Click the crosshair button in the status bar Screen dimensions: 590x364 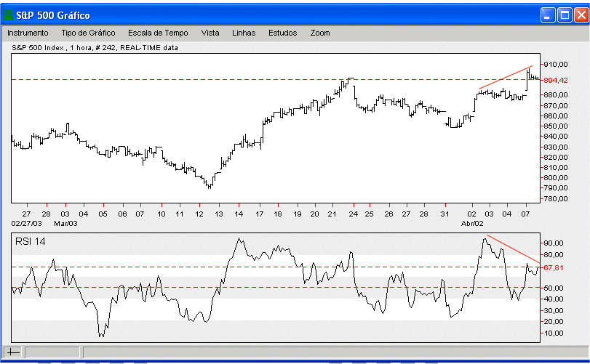[x=13, y=352]
